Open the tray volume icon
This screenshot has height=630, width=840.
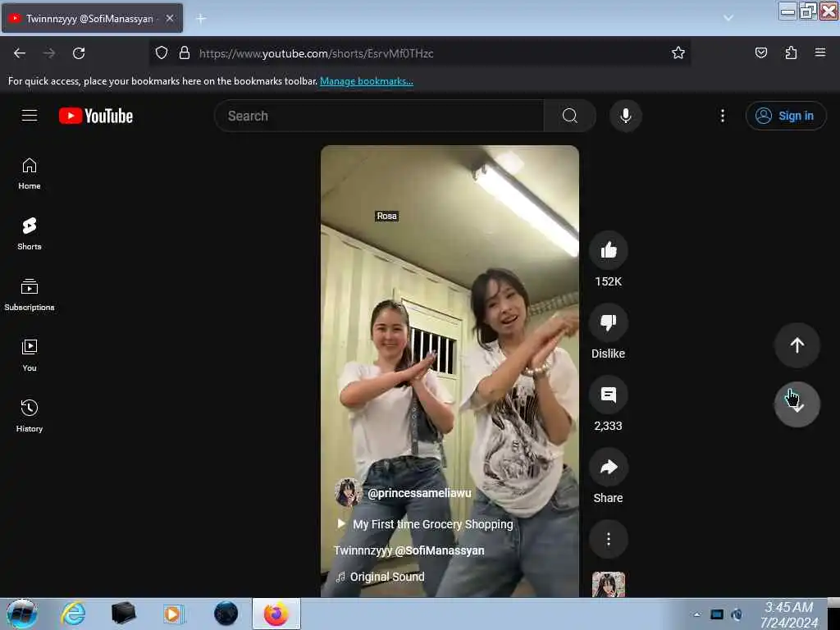[x=737, y=614]
